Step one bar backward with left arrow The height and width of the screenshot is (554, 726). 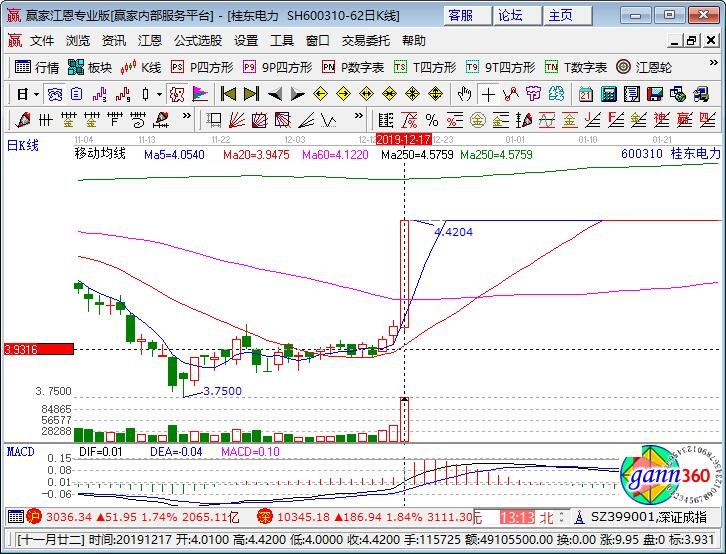point(275,95)
